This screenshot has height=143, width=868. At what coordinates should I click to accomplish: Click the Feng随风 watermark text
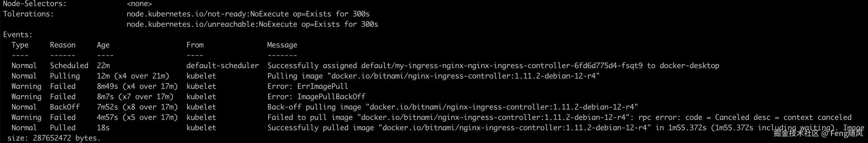click(846, 133)
